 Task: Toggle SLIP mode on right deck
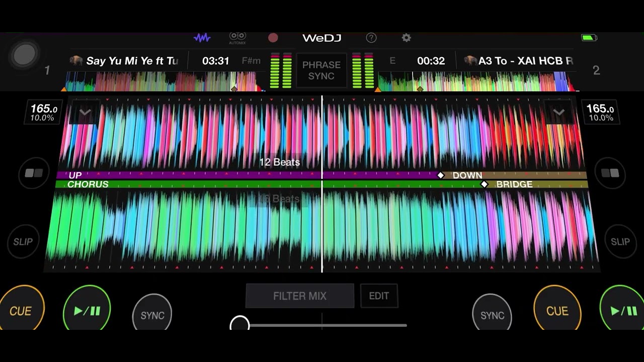pos(620,242)
